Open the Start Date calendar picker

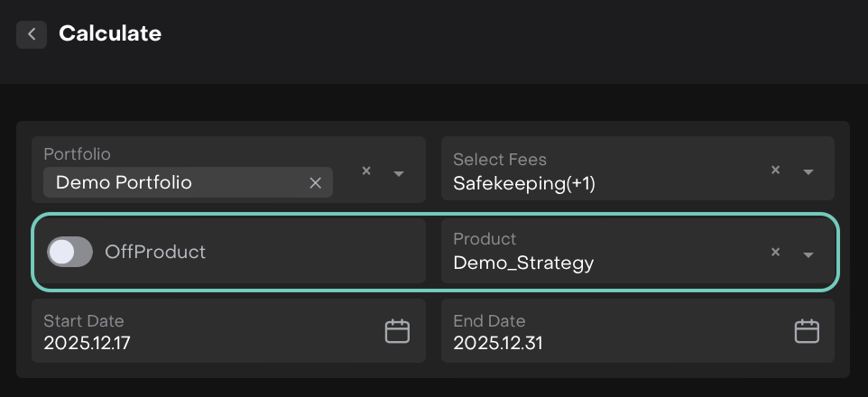(x=397, y=331)
